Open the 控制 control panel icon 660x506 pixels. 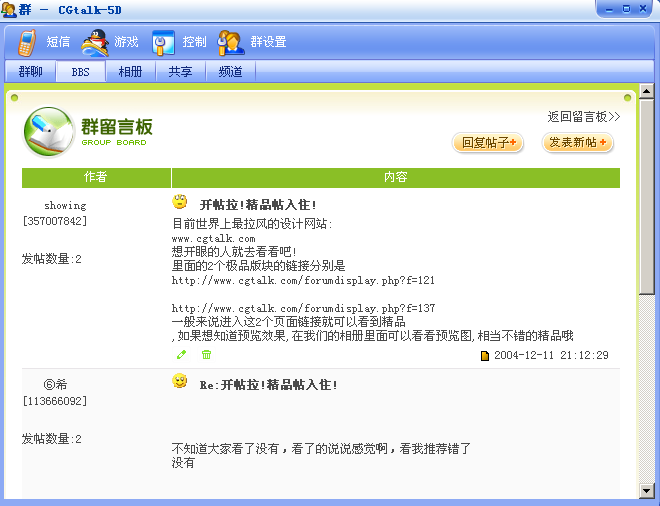coord(164,43)
